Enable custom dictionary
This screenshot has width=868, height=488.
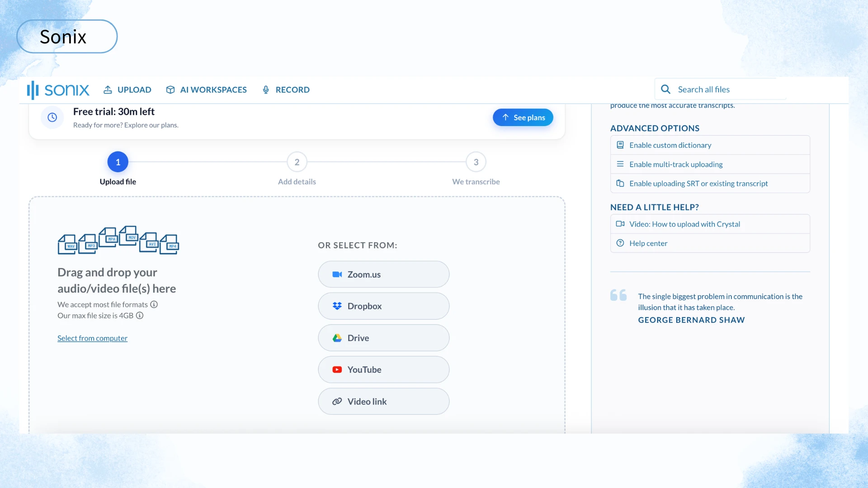(710, 145)
